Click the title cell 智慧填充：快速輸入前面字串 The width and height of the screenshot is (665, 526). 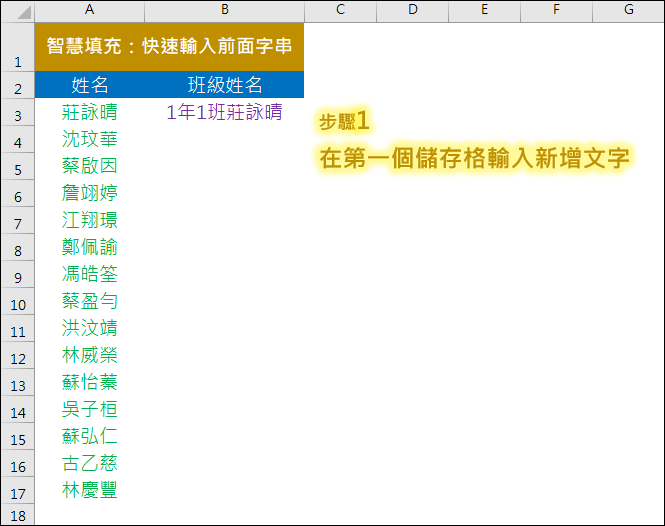[x=169, y=47]
